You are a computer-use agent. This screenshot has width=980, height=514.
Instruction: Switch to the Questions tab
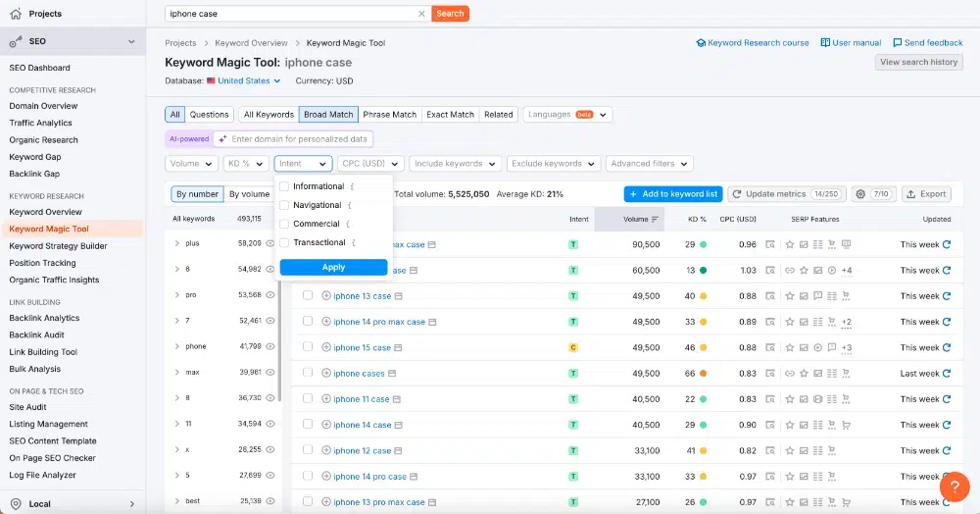point(209,115)
